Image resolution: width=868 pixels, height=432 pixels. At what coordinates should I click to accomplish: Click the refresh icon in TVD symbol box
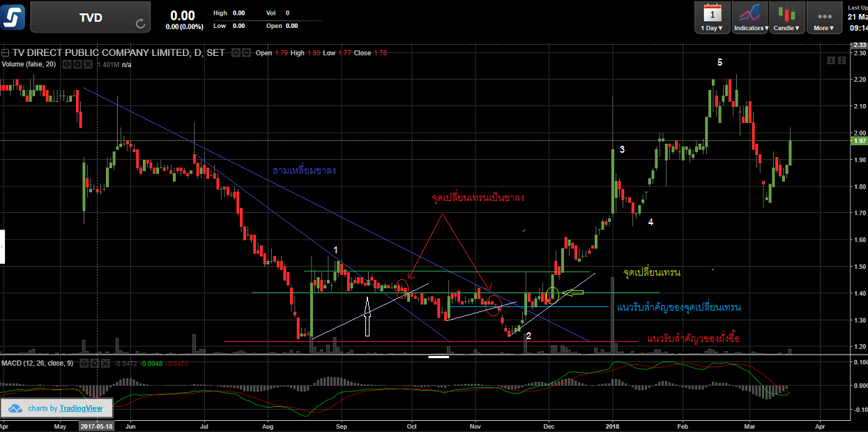pos(141,24)
